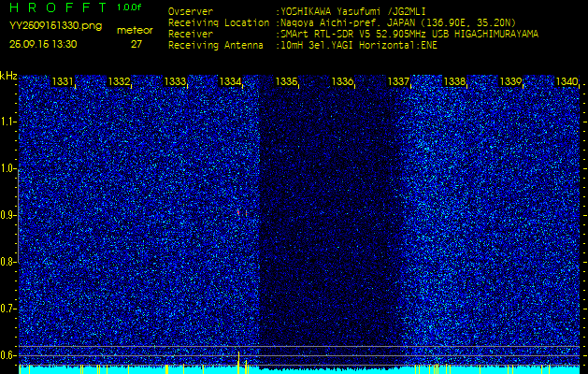Click the 1340 time marker

(566, 81)
